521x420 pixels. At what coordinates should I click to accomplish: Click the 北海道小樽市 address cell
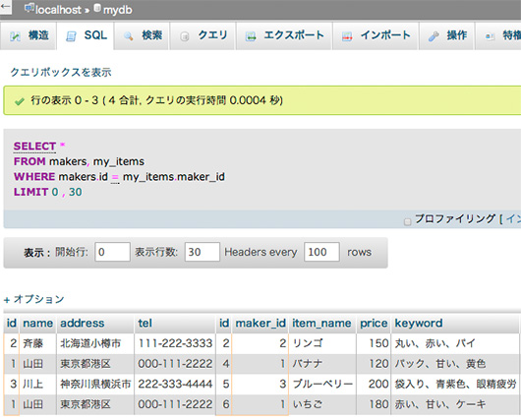tap(95, 343)
